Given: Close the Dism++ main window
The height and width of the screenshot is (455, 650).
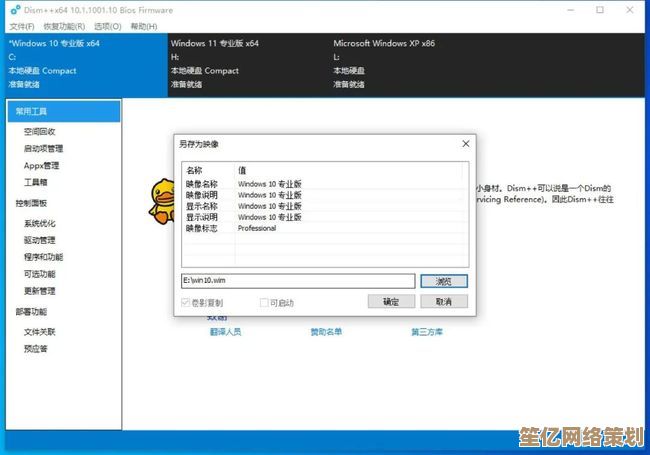Looking at the screenshot, I should tap(630, 10).
